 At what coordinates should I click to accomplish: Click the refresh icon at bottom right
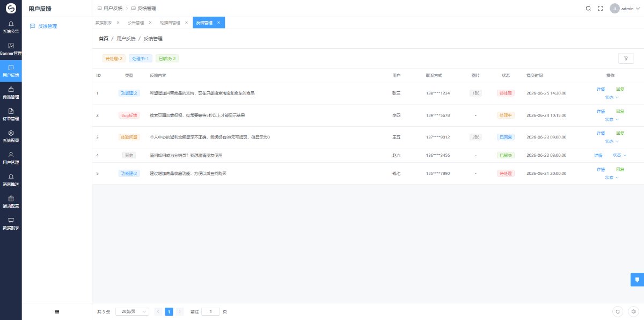pyautogui.click(x=618, y=311)
